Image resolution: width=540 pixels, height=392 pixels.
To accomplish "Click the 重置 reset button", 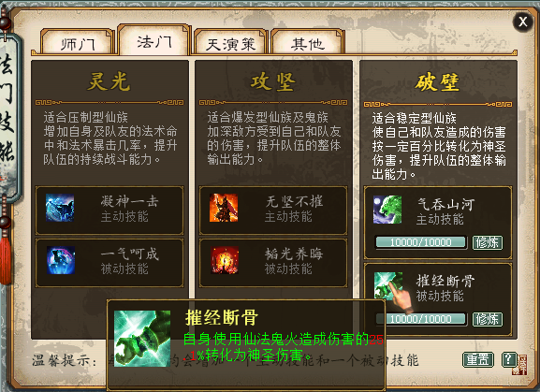I will coord(477,359).
